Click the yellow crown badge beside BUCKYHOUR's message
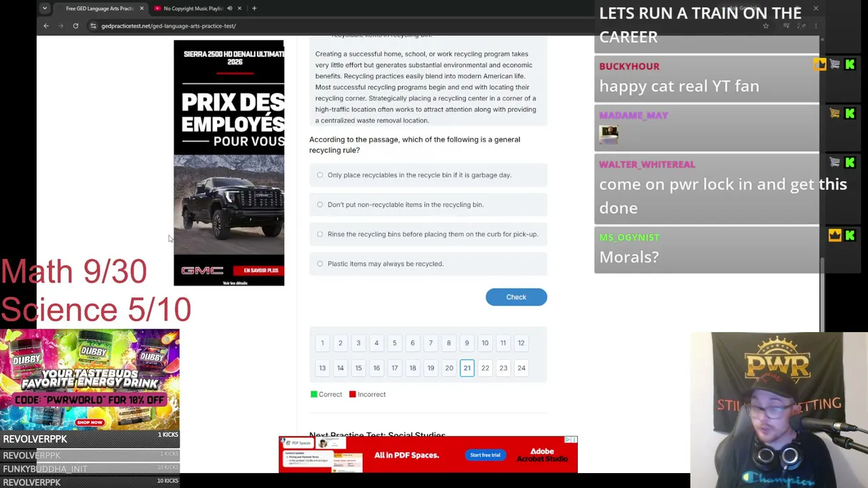The width and height of the screenshot is (868, 488). click(820, 65)
